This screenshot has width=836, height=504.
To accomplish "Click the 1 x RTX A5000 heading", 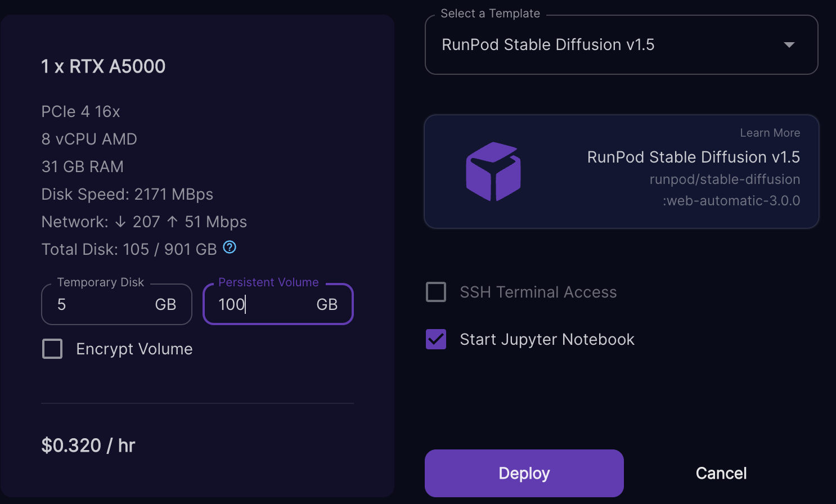I will (x=104, y=66).
